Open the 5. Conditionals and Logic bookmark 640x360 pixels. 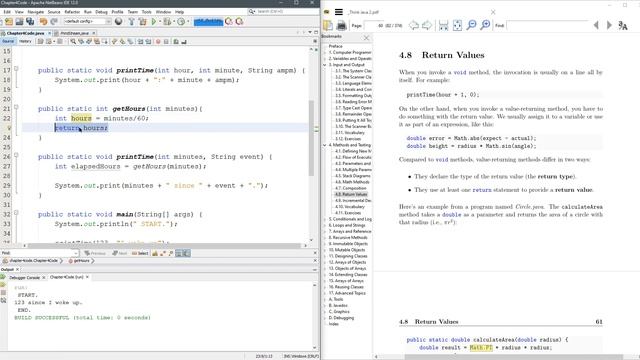350,219
